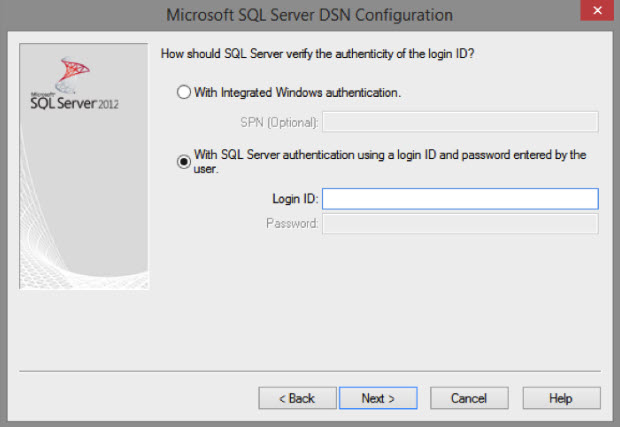Cancel the DSN configuration
Image resolution: width=620 pixels, height=427 pixels.
pyautogui.click(x=469, y=398)
